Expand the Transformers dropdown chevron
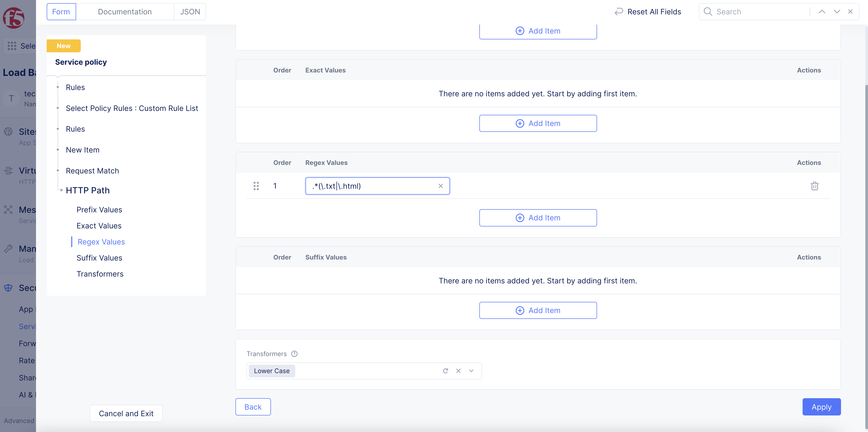Screen dimensions: 868x432 click(x=471, y=371)
